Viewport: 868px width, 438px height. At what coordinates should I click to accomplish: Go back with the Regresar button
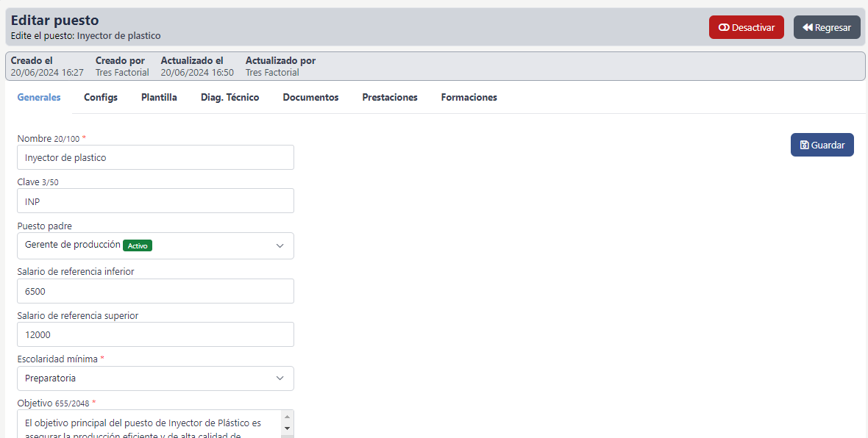click(x=826, y=27)
